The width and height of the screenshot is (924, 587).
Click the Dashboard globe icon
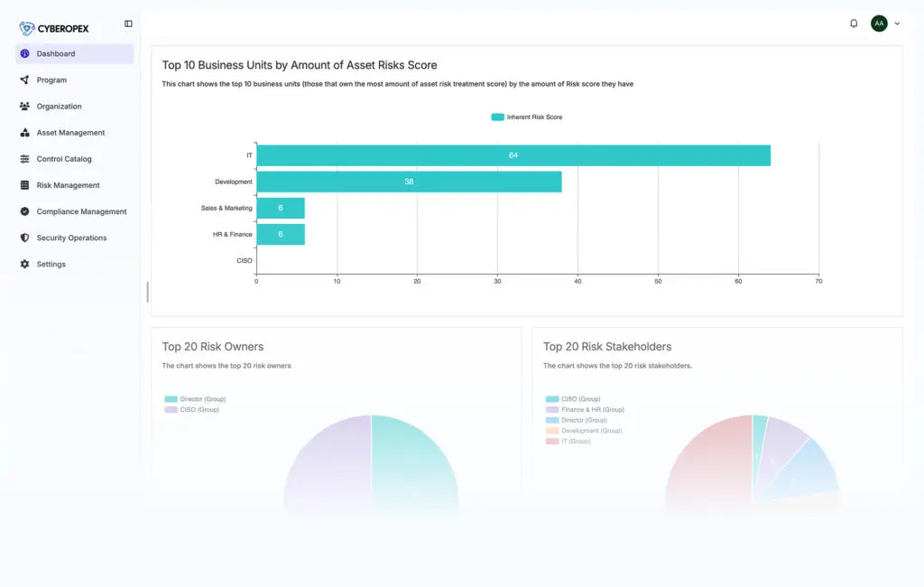[24, 53]
